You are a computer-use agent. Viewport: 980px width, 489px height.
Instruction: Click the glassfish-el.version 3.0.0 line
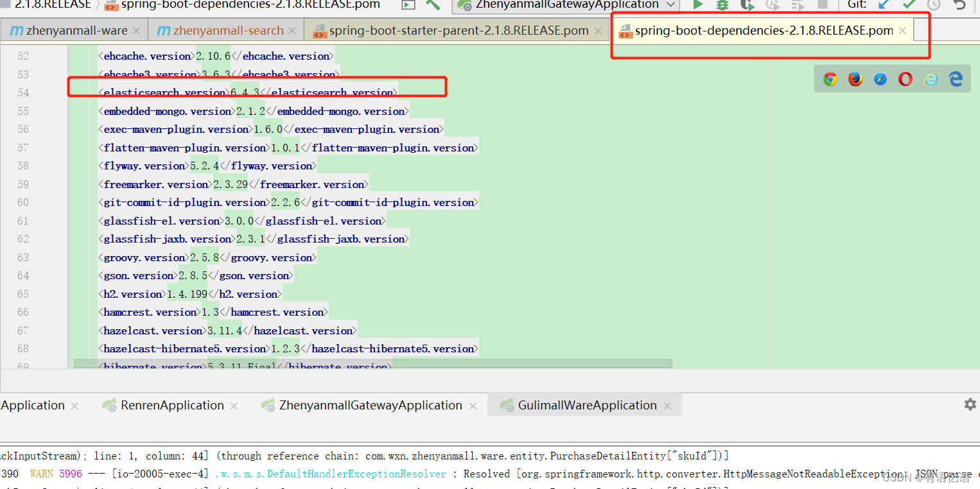242,221
